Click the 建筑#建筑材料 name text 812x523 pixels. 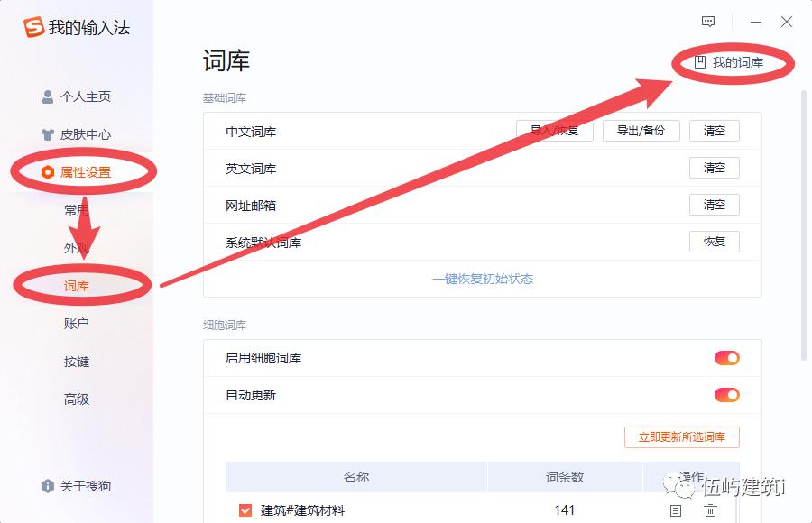302,510
